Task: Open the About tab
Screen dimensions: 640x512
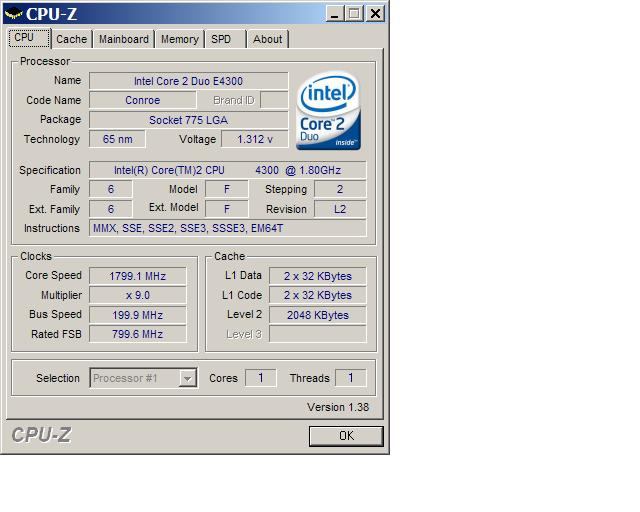Action: click(268, 39)
